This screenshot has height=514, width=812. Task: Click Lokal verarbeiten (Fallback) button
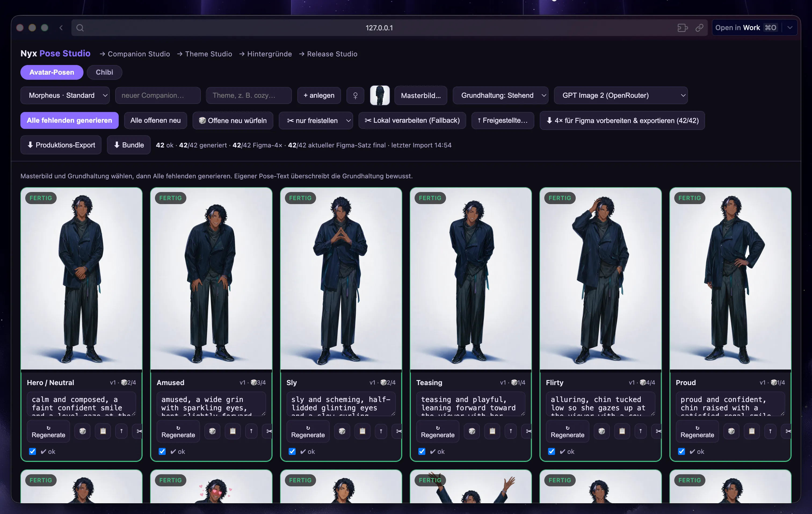(412, 120)
